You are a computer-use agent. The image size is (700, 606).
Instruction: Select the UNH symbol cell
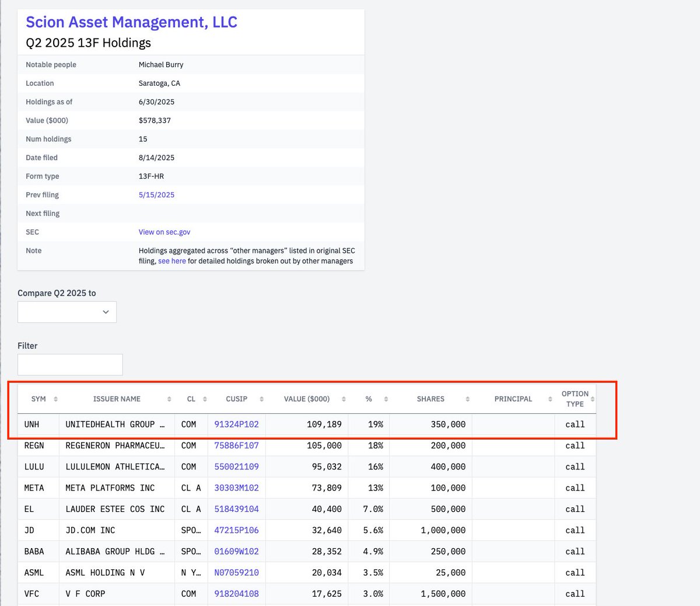point(38,424)
